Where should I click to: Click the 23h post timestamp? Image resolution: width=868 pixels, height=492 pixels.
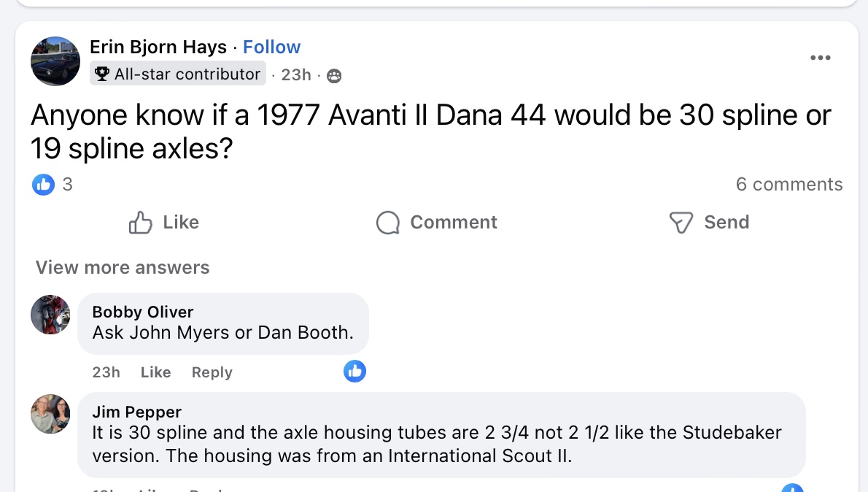pyautogui.click(x=295, y=74)
